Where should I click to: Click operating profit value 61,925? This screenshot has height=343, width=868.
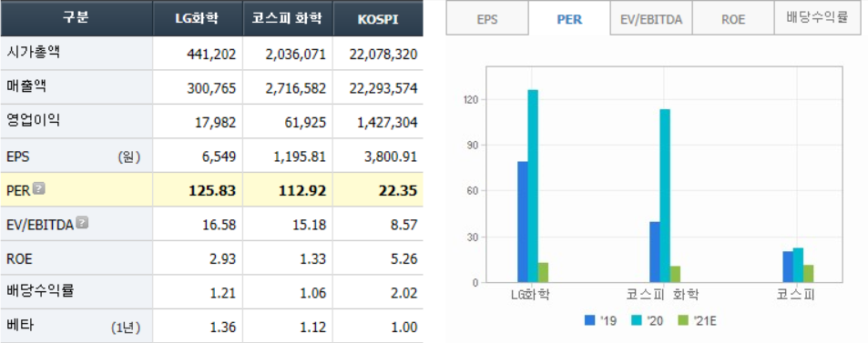pos(305,122)
